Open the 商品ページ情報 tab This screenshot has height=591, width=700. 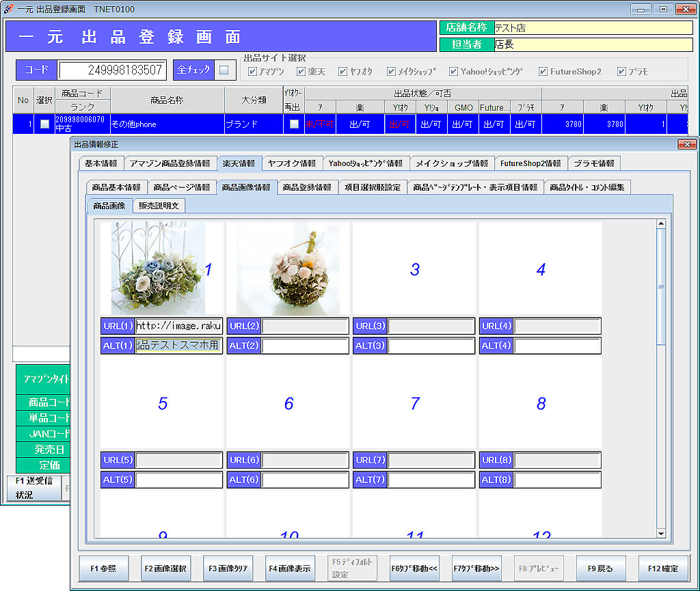point(182,187)
